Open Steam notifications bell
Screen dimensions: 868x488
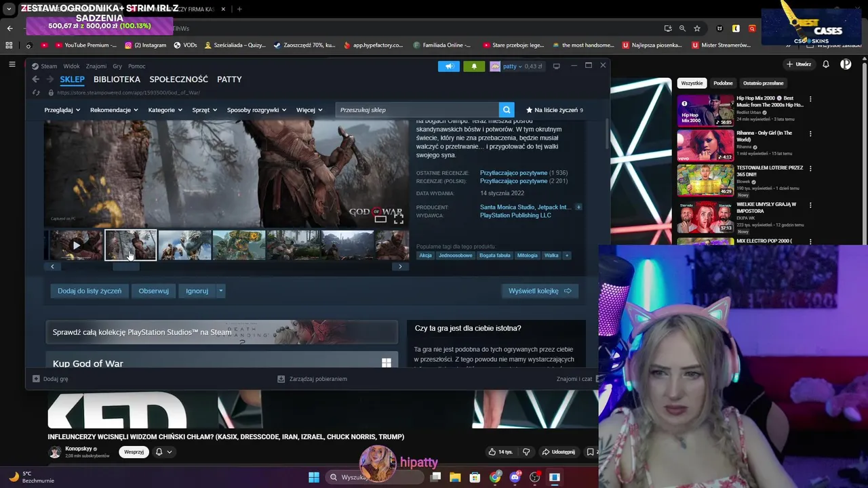[474, 66]
